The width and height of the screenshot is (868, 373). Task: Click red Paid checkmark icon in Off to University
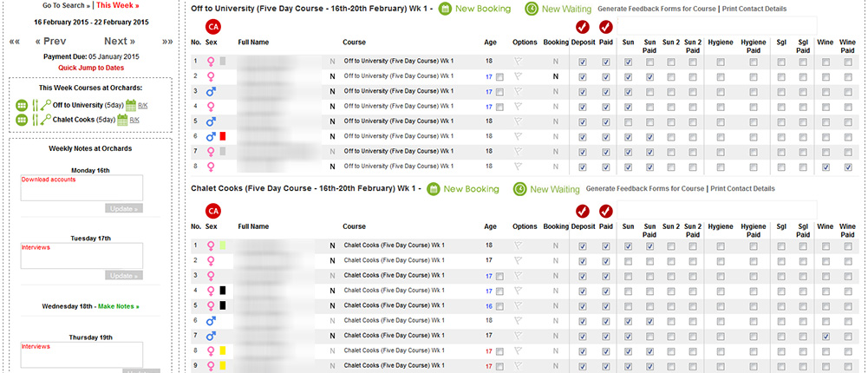click(x=606, y=27)
